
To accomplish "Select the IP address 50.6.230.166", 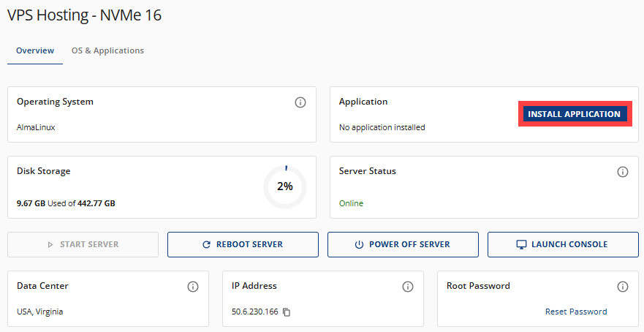I will [x=254, y=312].
